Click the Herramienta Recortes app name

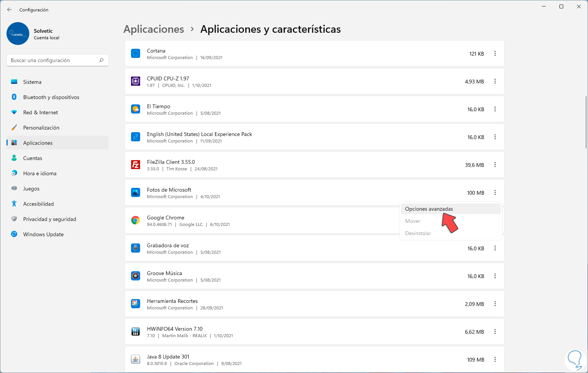(172, 301)
